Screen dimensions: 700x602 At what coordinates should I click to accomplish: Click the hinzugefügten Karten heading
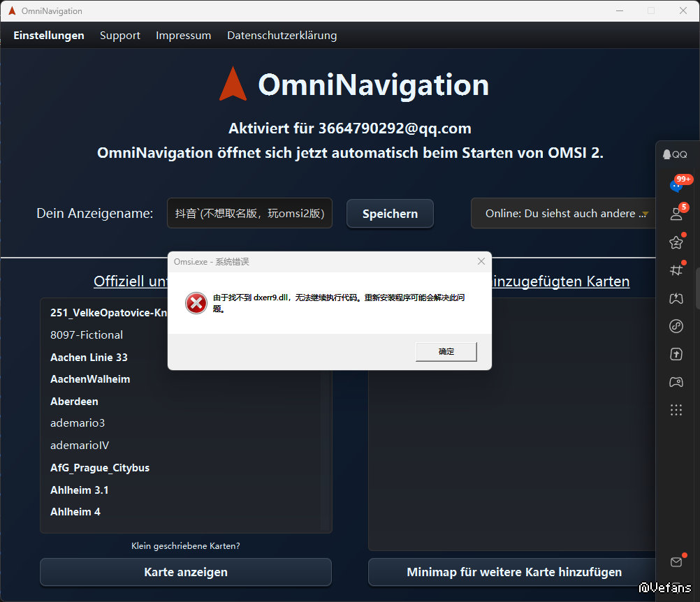(x=561, y=281)
